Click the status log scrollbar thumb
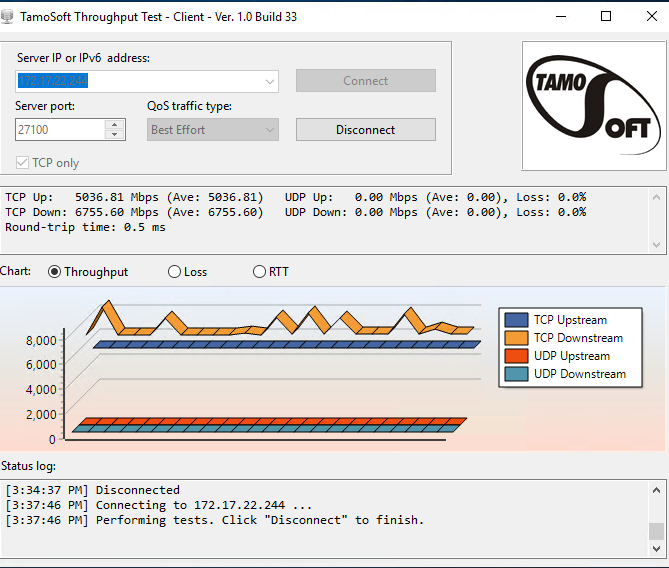Screen dimensions: 669x568 point(657,531)
